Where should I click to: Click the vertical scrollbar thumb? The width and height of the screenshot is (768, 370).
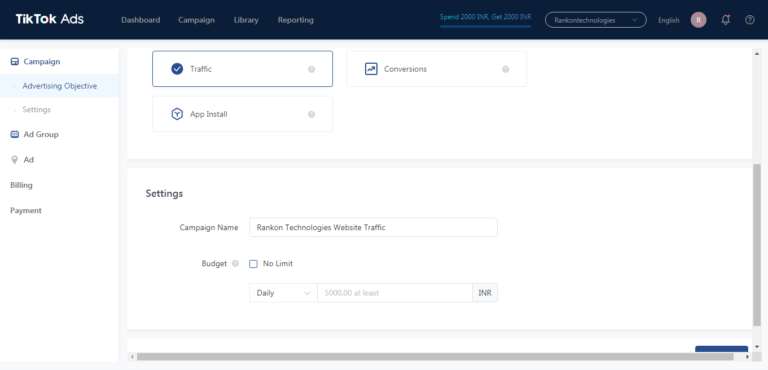click(x=757, y=246)
